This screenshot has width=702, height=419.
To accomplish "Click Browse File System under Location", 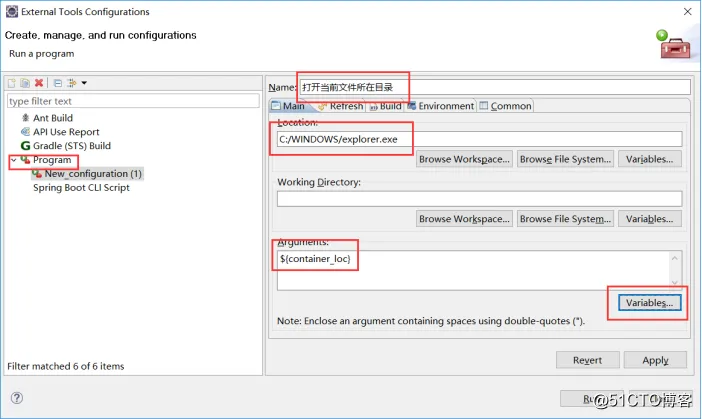I will click(565, 159).
